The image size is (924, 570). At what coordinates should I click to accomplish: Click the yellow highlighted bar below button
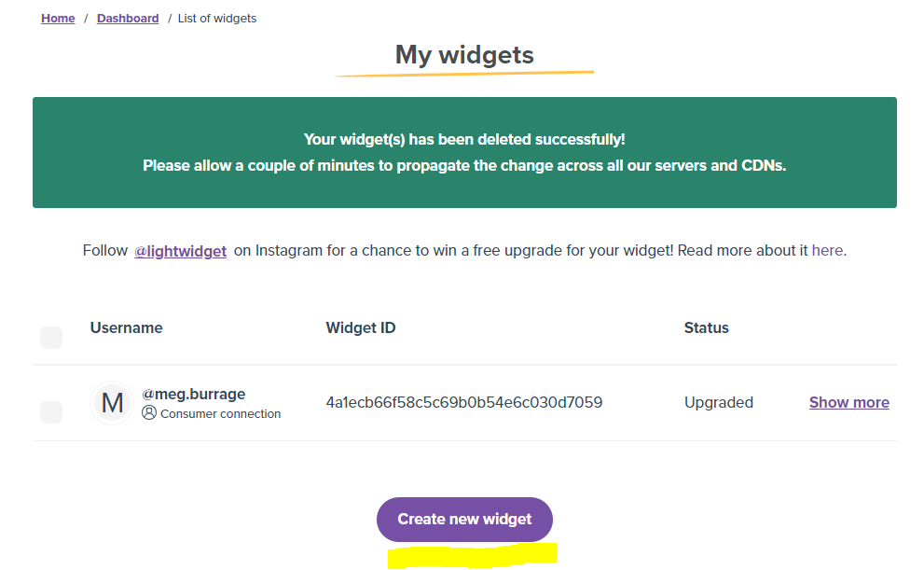[472, 556]
